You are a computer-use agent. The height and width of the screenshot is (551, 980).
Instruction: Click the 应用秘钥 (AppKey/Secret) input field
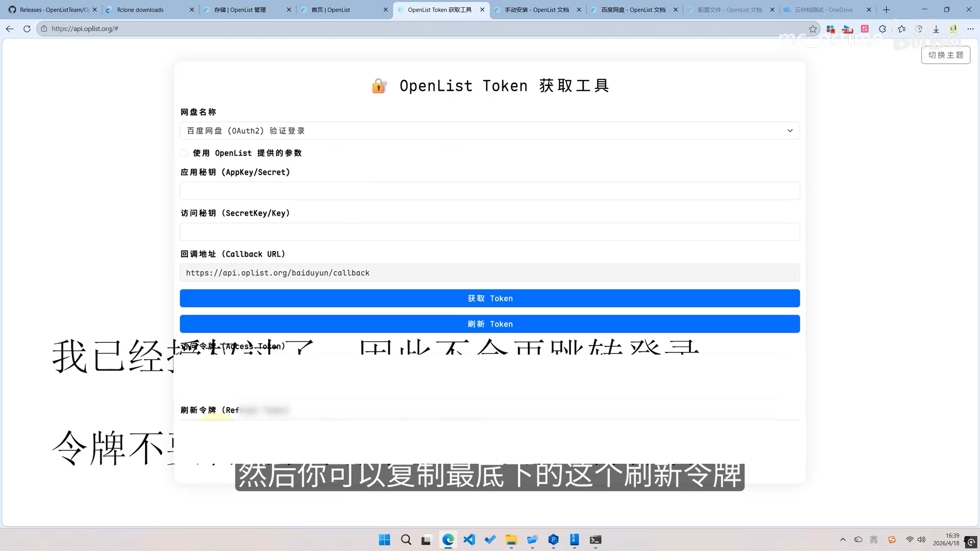[489, 191]
